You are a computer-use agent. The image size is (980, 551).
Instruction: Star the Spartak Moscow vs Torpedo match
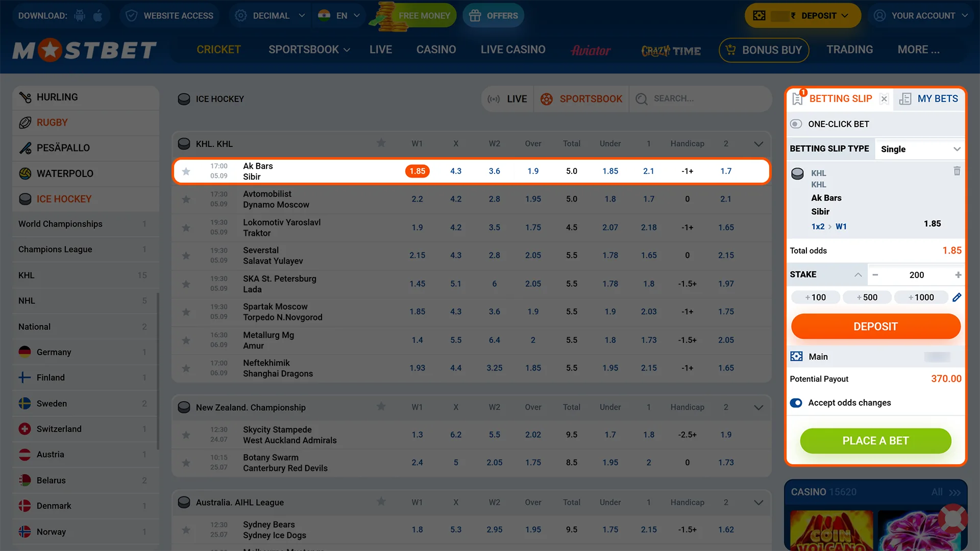186,312
